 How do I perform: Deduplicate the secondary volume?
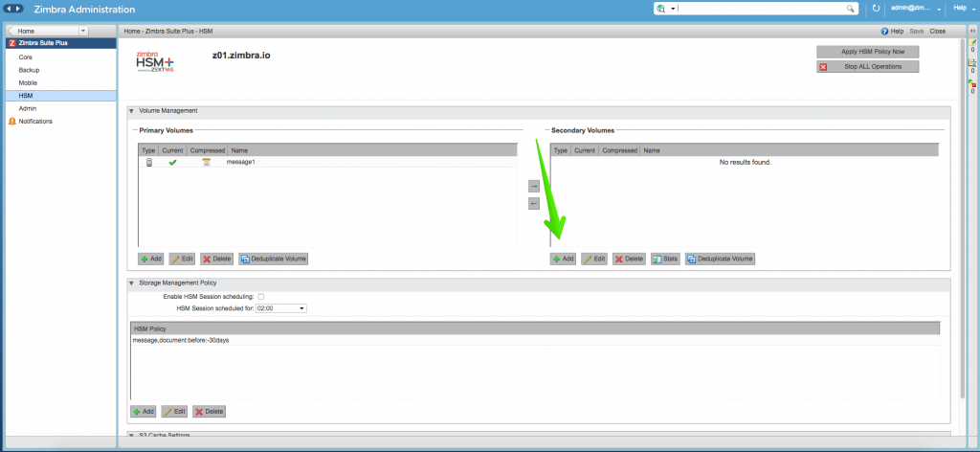click(x=720, y=259)
